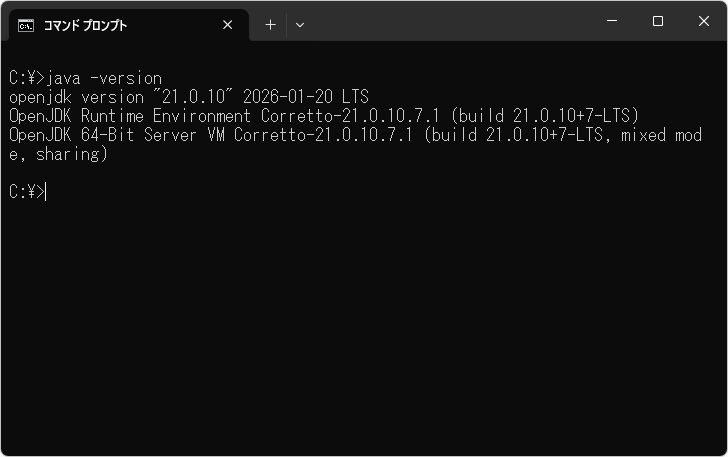This screenshot has width=728, height=457.
Task: Click the "java -version" command text
Action: click(x=104, y=78)
